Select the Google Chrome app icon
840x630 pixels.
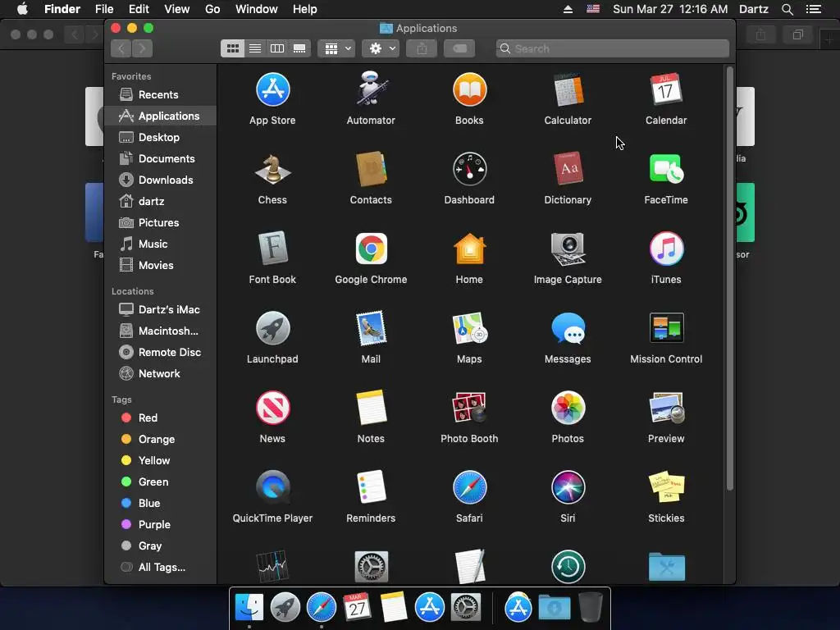tap(371, 249)
